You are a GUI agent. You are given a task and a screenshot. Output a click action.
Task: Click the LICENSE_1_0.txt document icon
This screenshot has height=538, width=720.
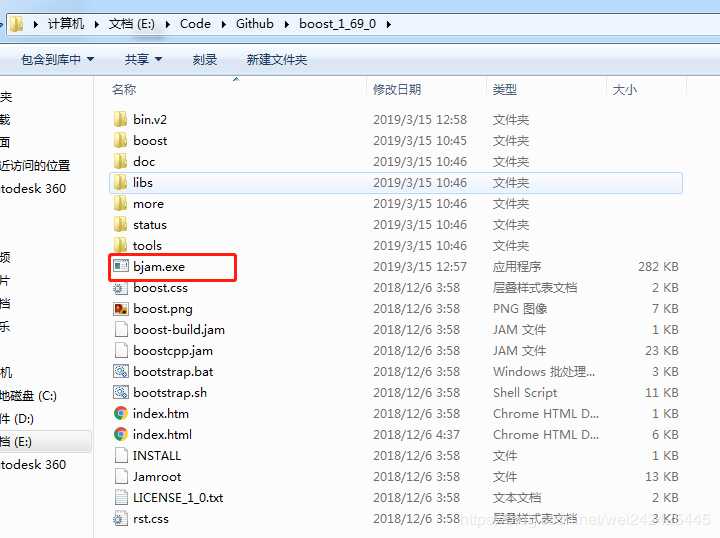[x=121, y=498]
